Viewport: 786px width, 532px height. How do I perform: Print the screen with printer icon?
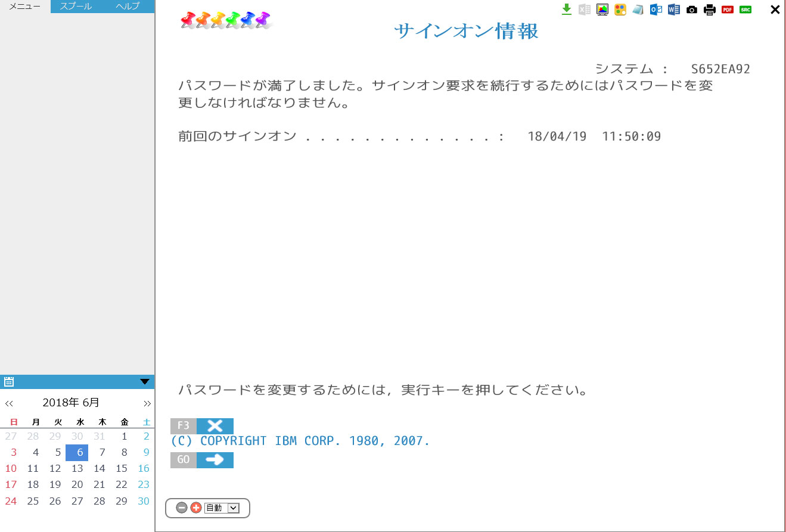(x=710, y=10)
